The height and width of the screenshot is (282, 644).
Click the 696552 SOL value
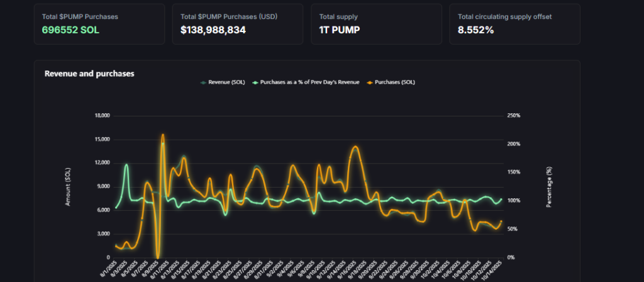point(70,30)
